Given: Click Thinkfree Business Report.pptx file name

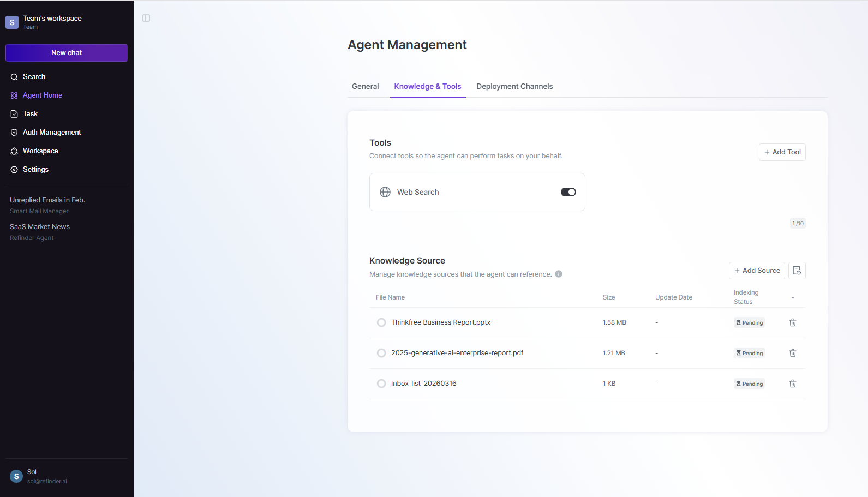Looking at the screenshot, I should (441, 322).
